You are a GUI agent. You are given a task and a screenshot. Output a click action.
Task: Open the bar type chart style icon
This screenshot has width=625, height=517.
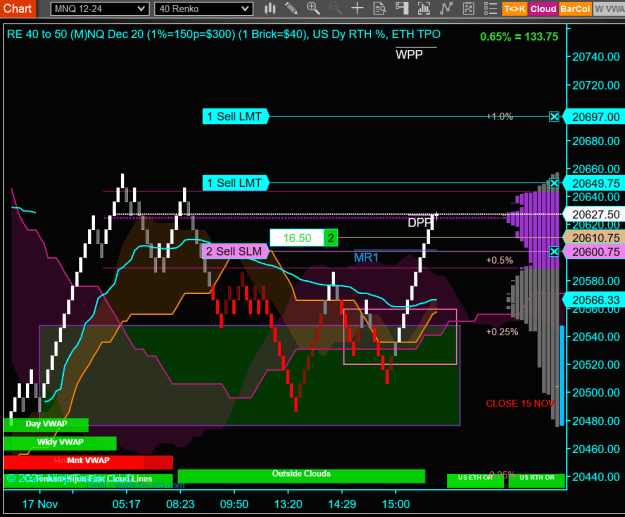270,8
